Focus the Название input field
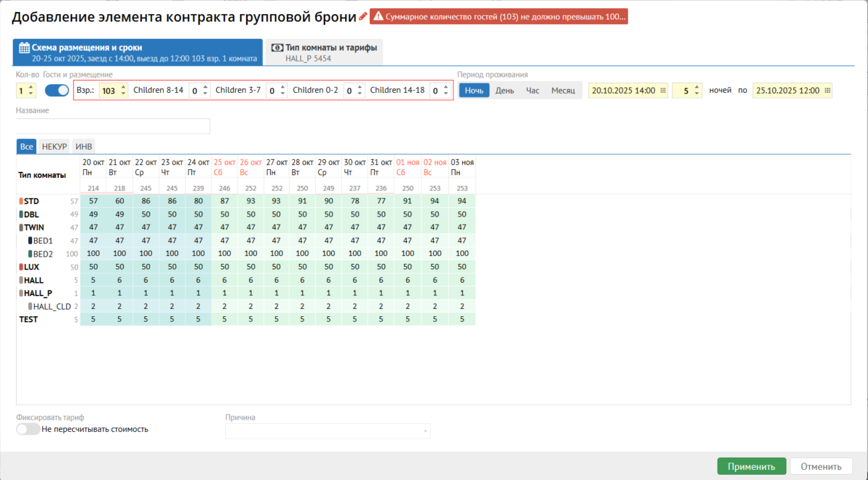The image size is (868, 480). click(113, 126)
